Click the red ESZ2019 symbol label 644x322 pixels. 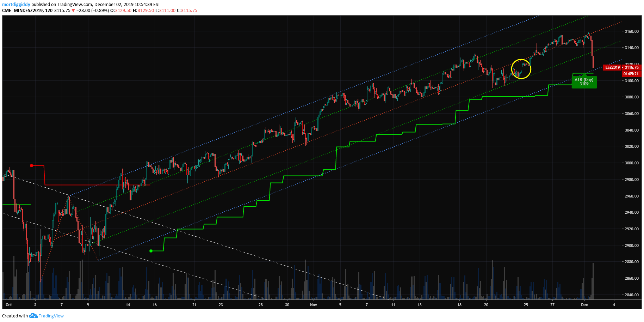click(x=612, y=67)
